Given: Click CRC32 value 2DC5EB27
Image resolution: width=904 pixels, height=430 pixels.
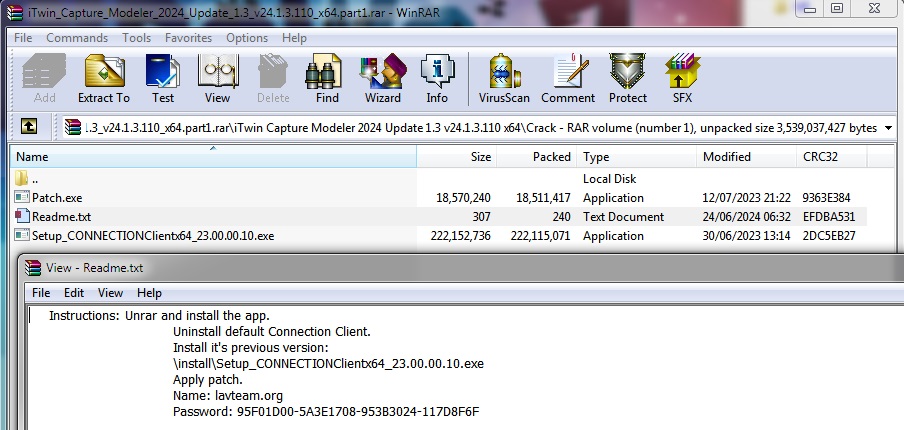Looking at the screenshot, I should tap(828, 236).
